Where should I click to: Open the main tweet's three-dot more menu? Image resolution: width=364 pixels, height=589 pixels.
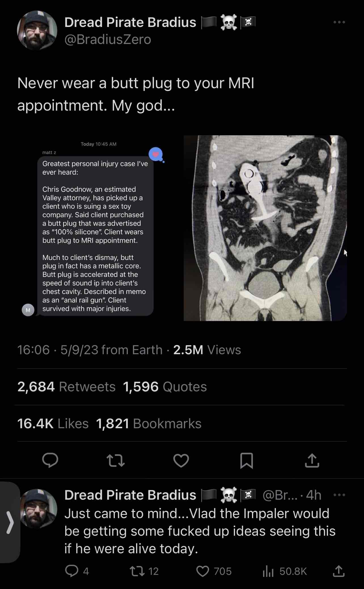click(x=339, y=22)
